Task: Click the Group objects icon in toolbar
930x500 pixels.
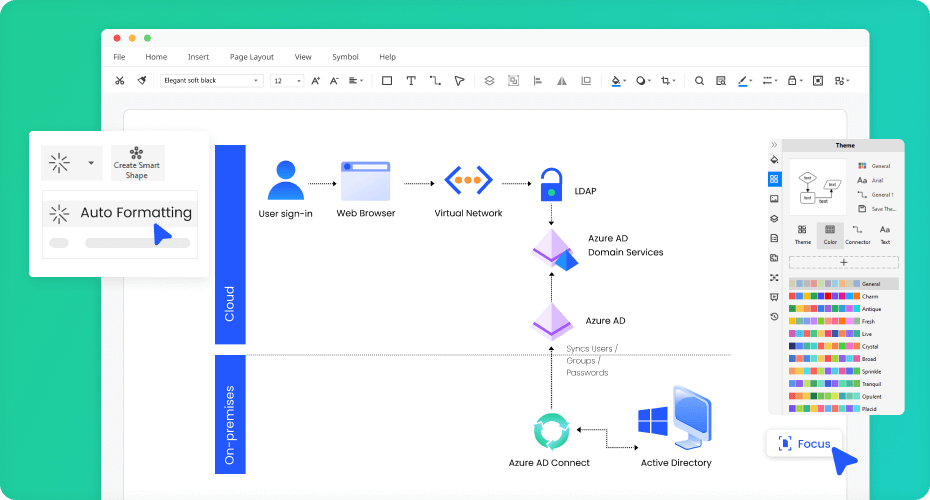Action: tap(514, 81)
